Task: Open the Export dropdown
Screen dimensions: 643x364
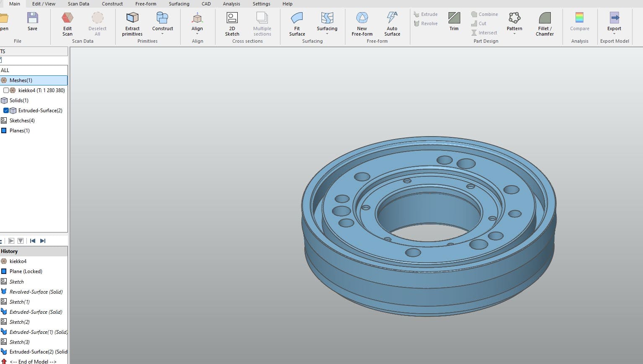Action: click(x=614, y=34)
